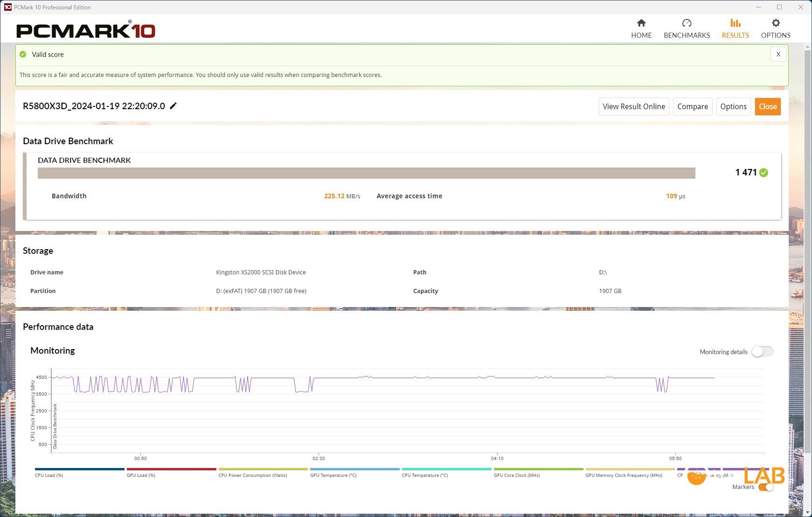Click the bandwidth value 225.12 MB/s
Image resolution: width=812 pixels, height=517 pixels.
(342, 196)
